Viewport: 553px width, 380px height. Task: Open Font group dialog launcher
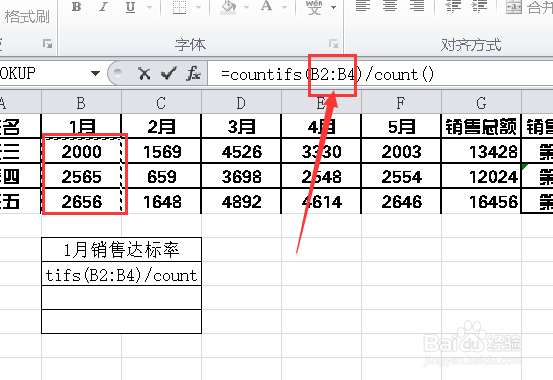click(333, 44)
